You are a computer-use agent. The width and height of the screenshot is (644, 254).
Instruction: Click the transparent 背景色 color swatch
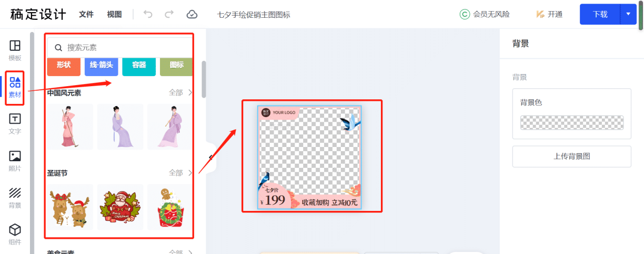[572, 123]
